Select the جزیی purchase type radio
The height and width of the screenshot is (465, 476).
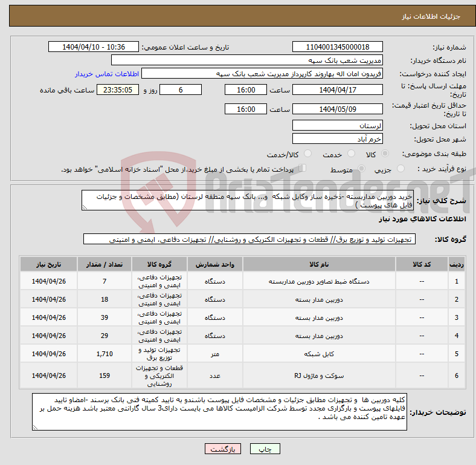[x=400, y=169]
